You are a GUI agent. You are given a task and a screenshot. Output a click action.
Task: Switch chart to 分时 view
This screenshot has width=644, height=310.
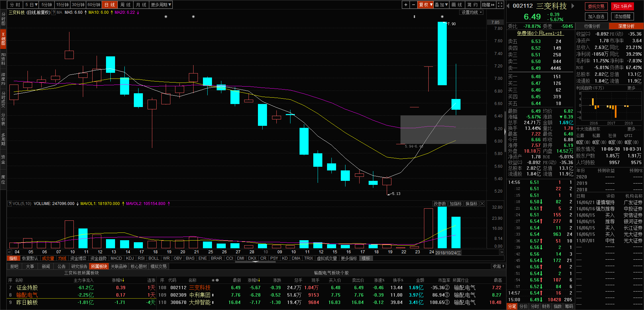coord(15,5)
